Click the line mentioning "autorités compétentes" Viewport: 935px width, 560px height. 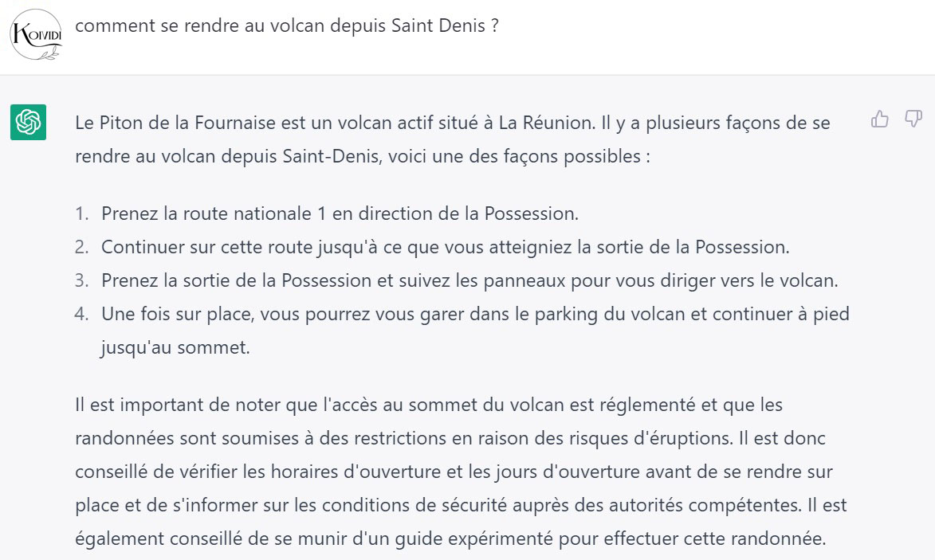pyautogui.click(x=449, y=505)
